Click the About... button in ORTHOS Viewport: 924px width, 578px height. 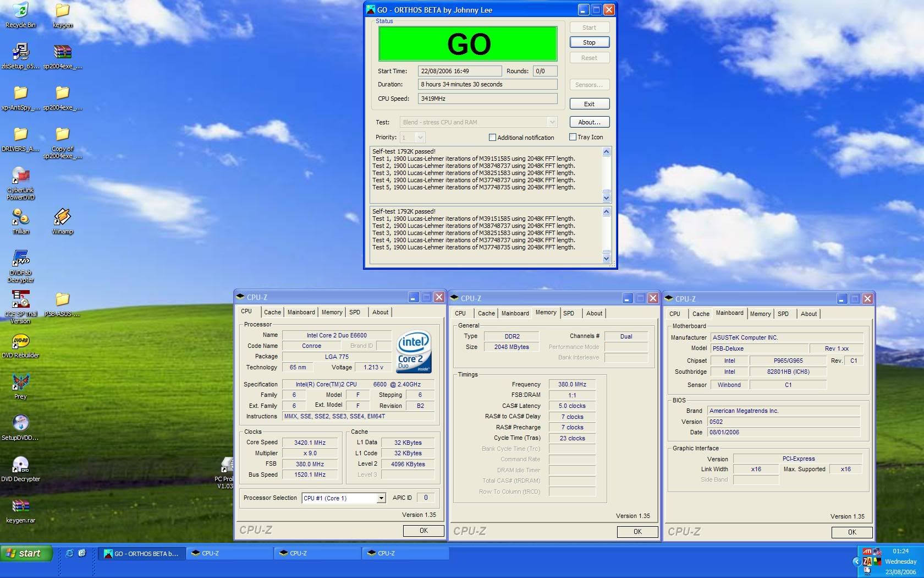pos(589,122)
